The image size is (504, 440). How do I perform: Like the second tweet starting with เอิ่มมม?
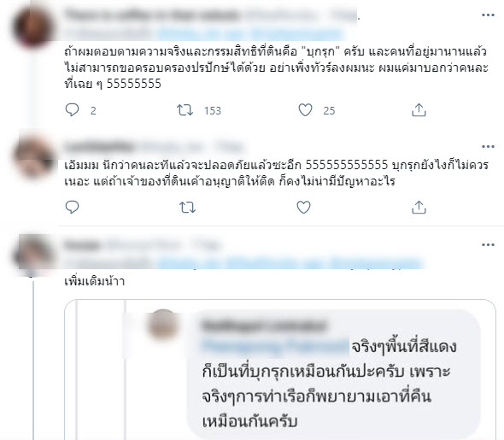point(303,208)
